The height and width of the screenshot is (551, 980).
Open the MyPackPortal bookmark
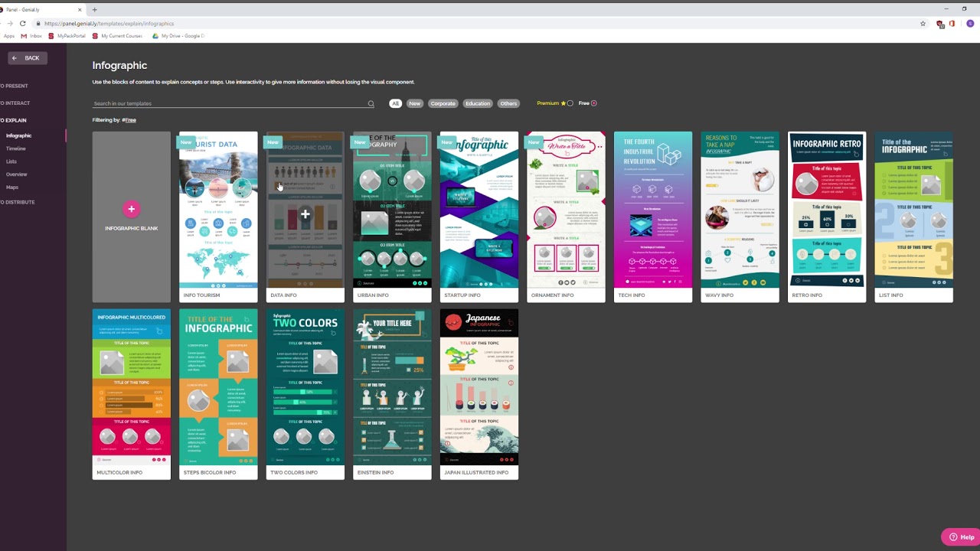pyautogui.click(x=67, y=36)
